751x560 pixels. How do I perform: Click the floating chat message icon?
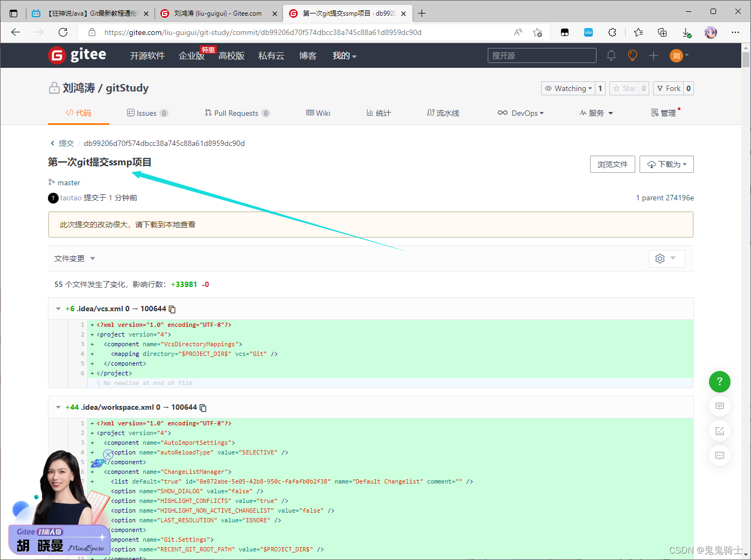point(720,456)
